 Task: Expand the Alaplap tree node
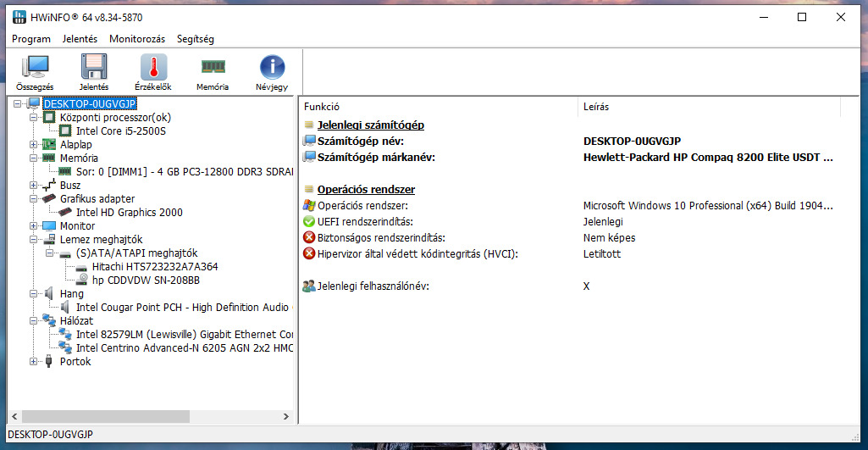point(33,145)
